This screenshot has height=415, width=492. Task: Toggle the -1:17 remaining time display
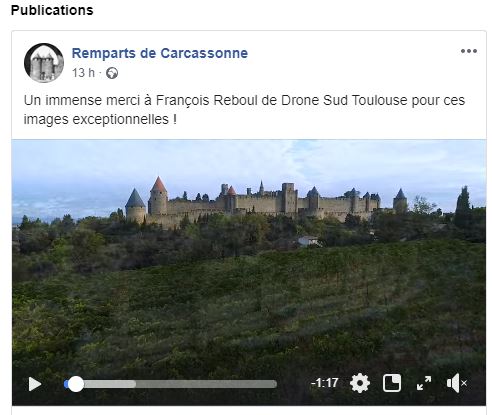click(324, 383)
